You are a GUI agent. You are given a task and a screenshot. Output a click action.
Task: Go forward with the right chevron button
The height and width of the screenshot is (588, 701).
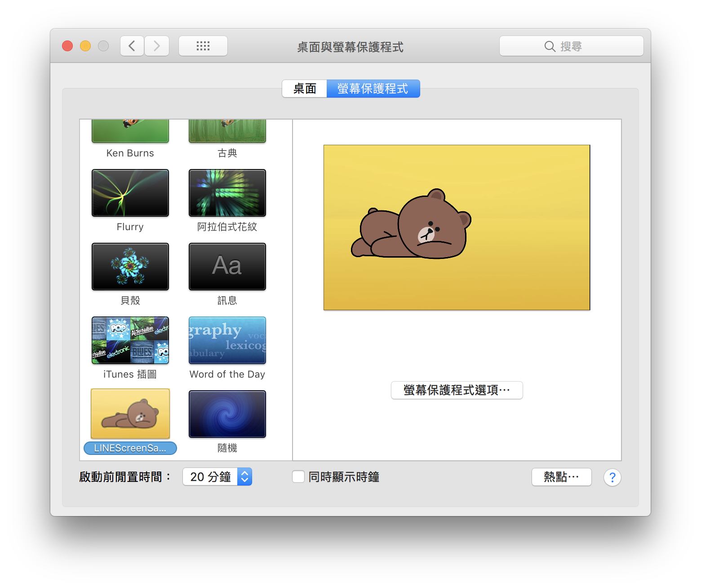157,46
